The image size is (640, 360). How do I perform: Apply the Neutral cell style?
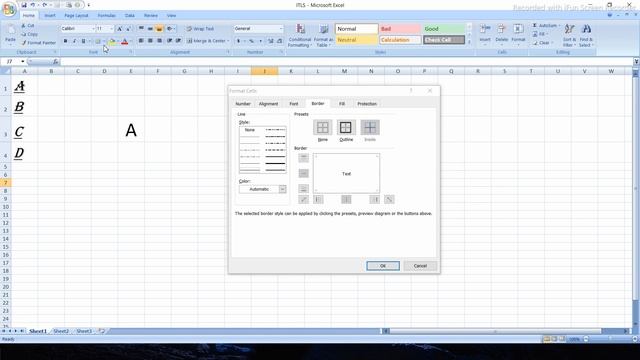(x=356, y=40)
